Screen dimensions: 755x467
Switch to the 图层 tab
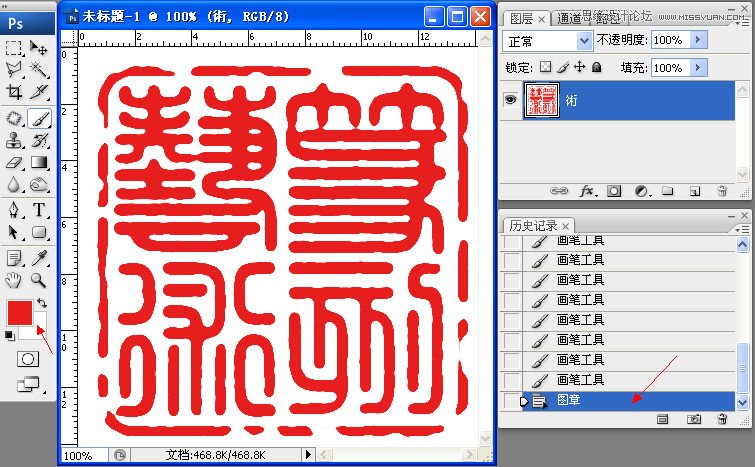pos(521,19)
